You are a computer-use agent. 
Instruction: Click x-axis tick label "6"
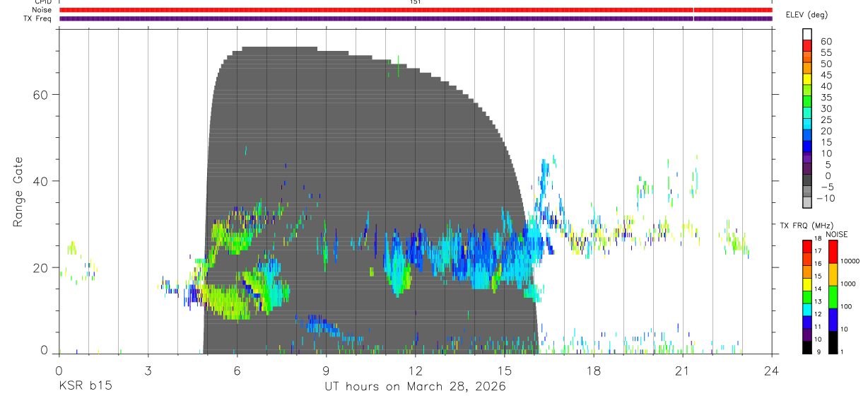click(x=237, y=371)
